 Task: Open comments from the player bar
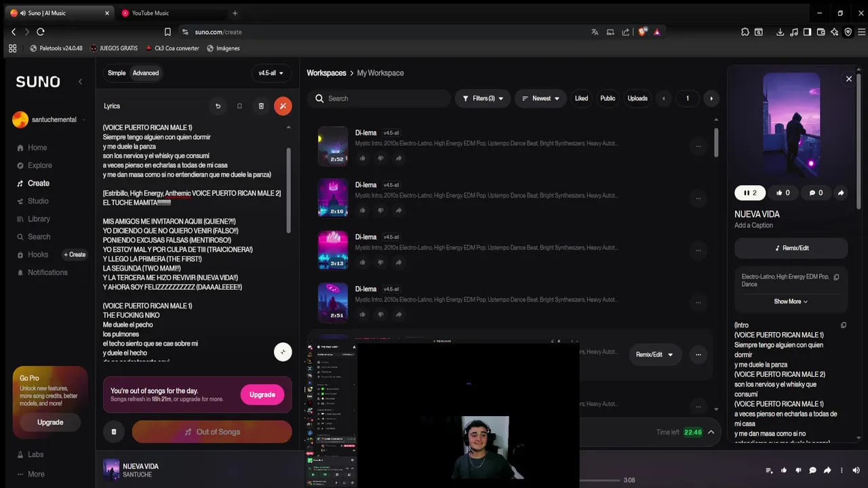coord(813,470)
